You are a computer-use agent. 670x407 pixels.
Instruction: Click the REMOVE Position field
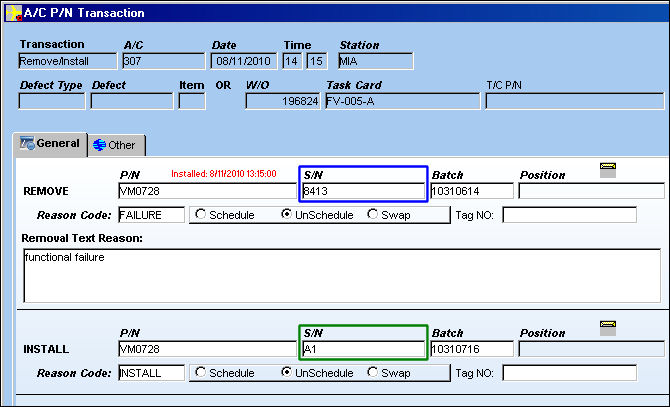click(591, 191)
